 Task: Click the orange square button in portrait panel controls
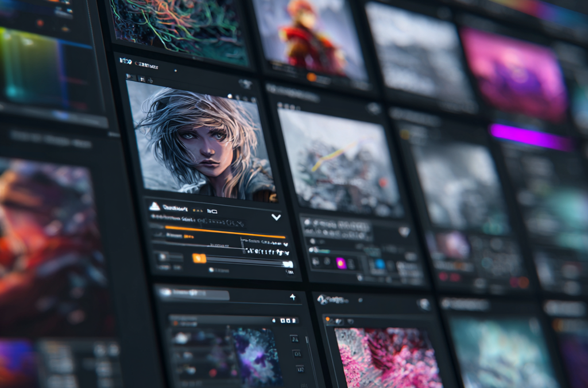click(x=199, y=258)
